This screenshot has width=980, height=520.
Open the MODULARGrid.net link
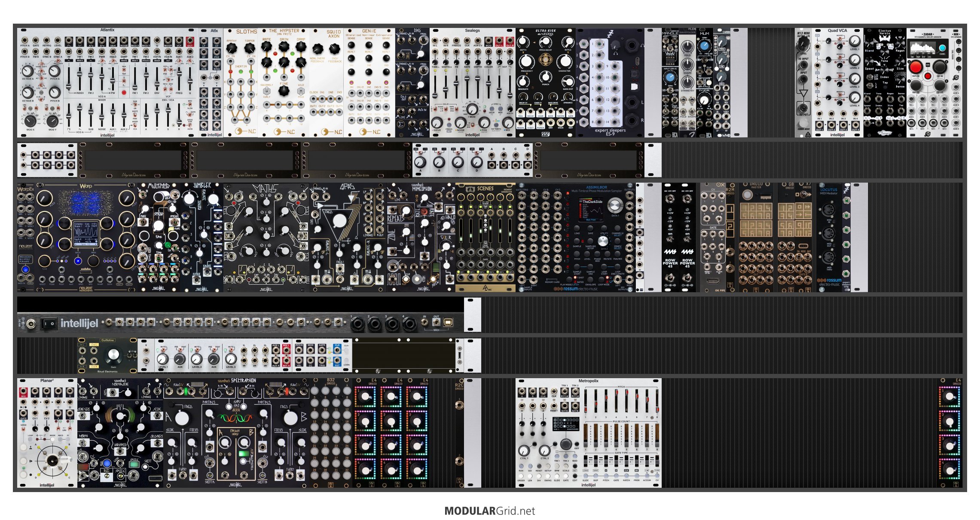(490, 511)
